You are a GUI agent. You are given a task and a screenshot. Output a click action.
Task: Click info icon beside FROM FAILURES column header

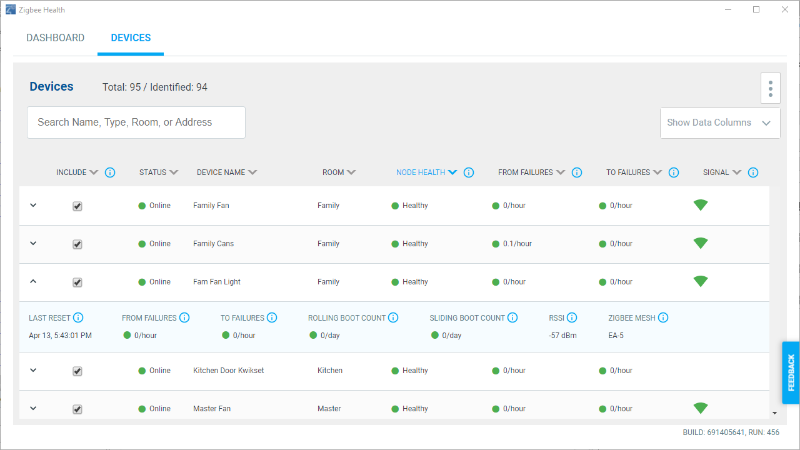(x=577, y=172)
